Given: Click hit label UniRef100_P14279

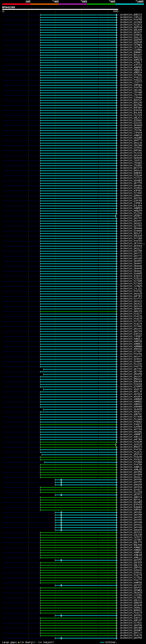Looking at the screenshot, I should [131, 613].
